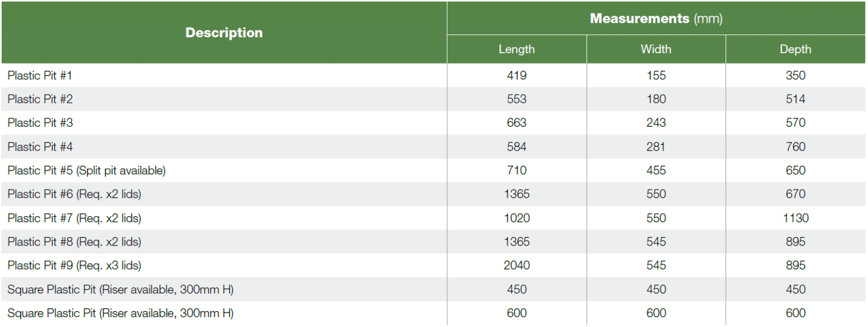
Task: Select Plastic Pit #7 length value 1020
Action: 517,218
